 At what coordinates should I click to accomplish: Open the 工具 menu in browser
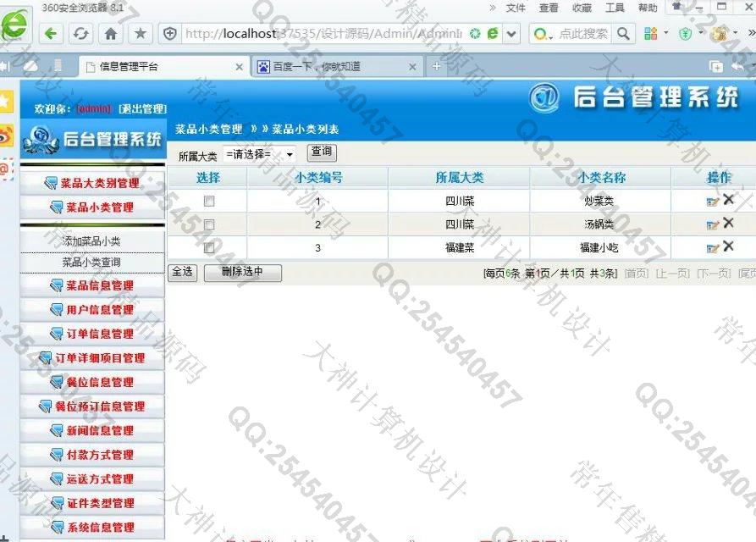pyautogui.click(x=615, y=8)
